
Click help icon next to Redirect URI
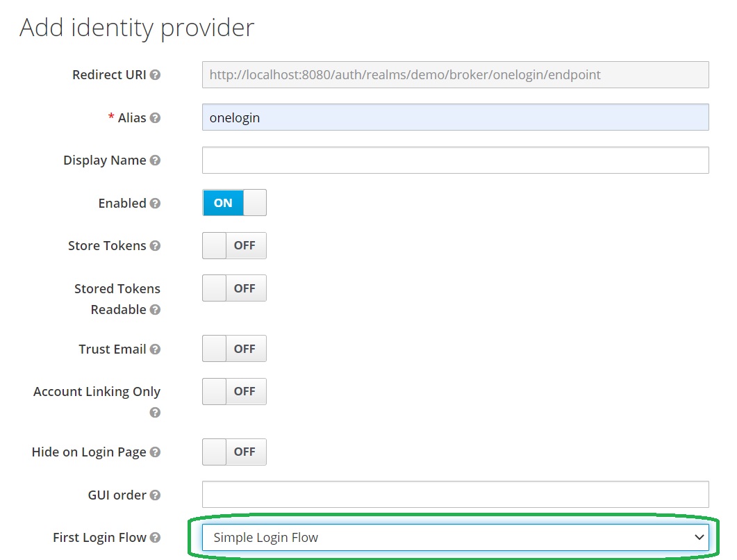(155, 75)
